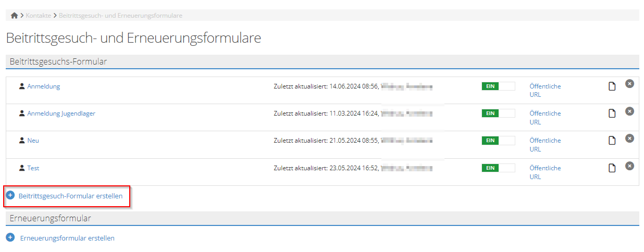Click Erneuerungsformular erstellen link

click(x=67, y=238)
